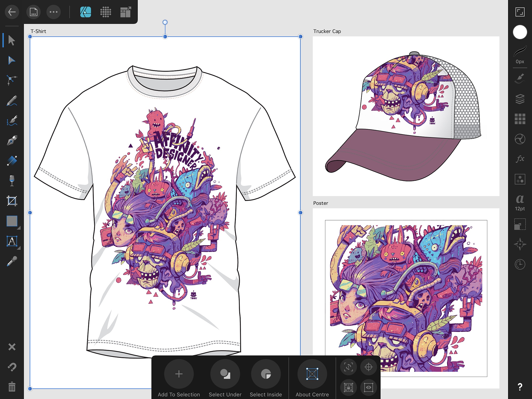Select the Corner tool
Viewport: 532px width, 399px height.
tap(11, 80)
